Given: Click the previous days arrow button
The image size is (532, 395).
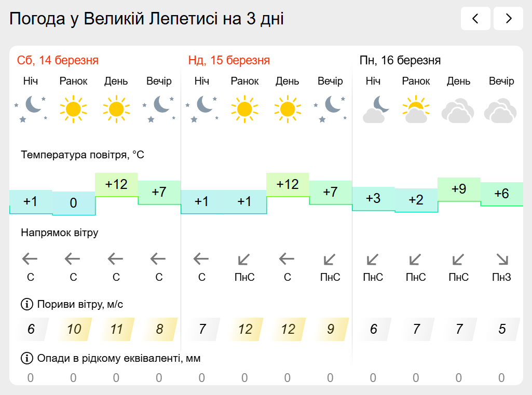Looking at the screenshot, I should click(475, 19).
